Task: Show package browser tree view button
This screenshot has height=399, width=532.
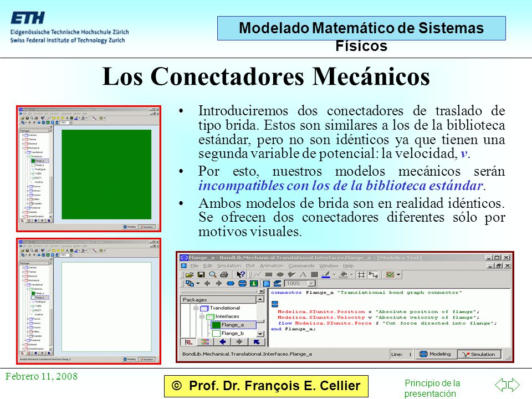Action: (188, 342)
